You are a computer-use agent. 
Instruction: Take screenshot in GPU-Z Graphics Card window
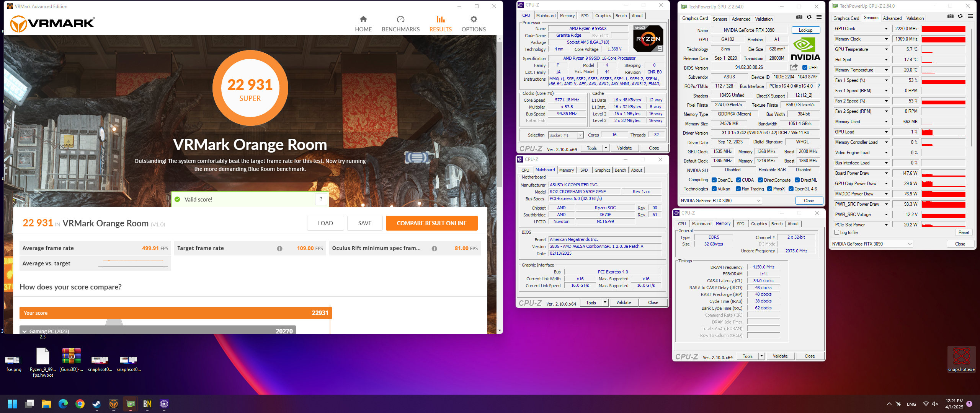coord(799,17)
